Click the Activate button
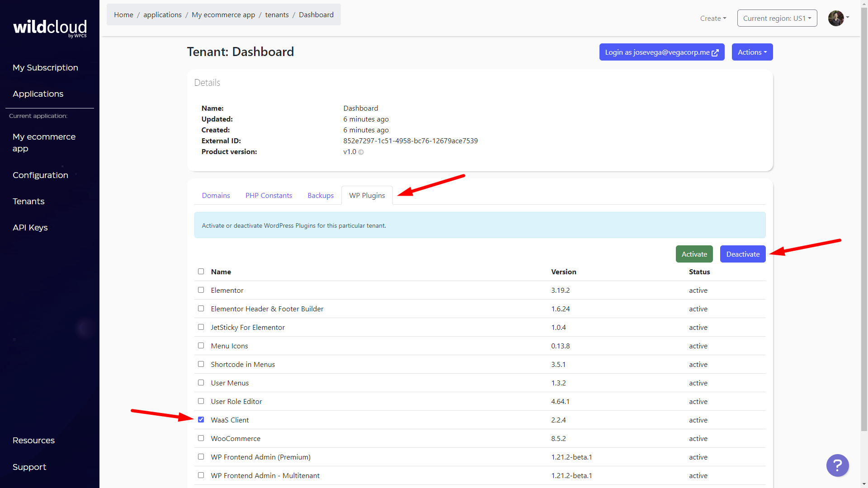 tap(694, 254)
